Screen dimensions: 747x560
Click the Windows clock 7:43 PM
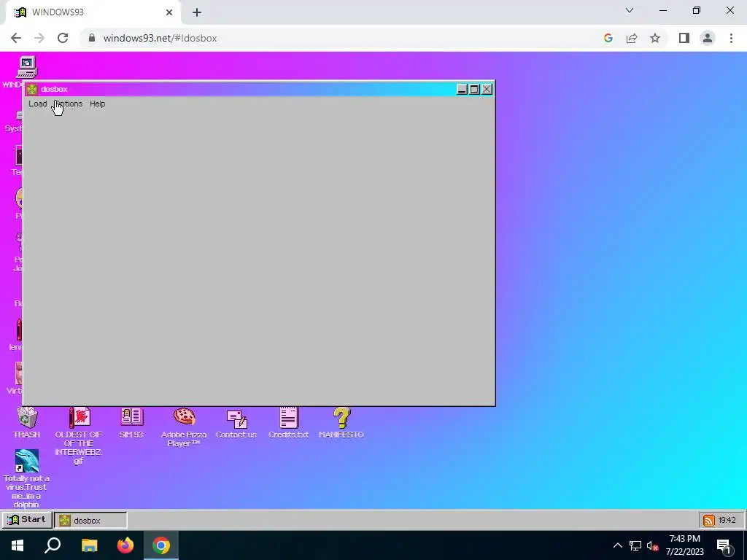[684, 545]
